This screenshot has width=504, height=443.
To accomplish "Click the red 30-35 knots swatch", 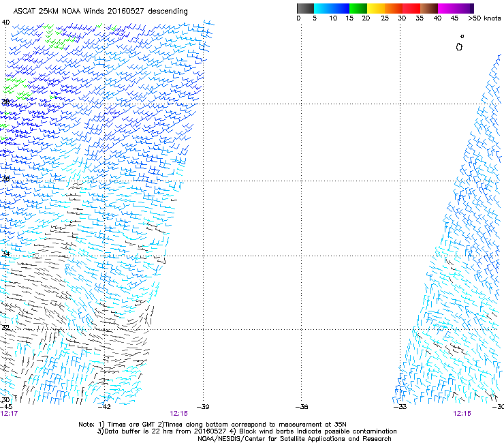I will 411,8.
